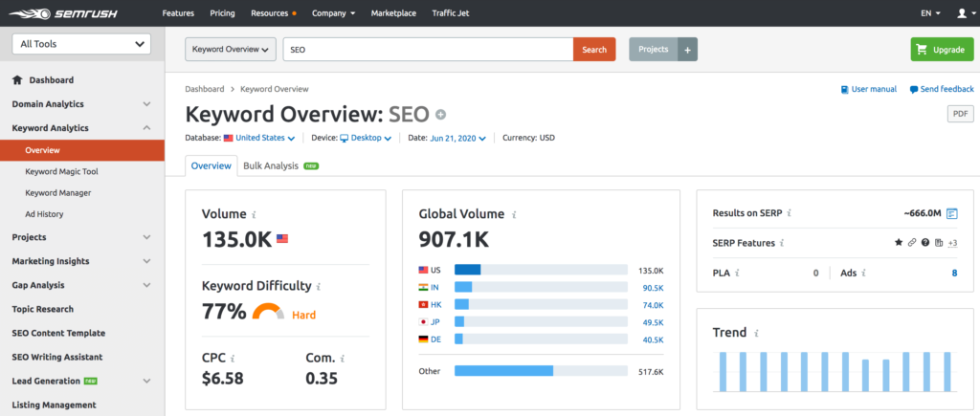Image resolution: width=980 pixels, height=416 pixels.
Task: Open Features in top navigation
Action: tap(178, 13)
